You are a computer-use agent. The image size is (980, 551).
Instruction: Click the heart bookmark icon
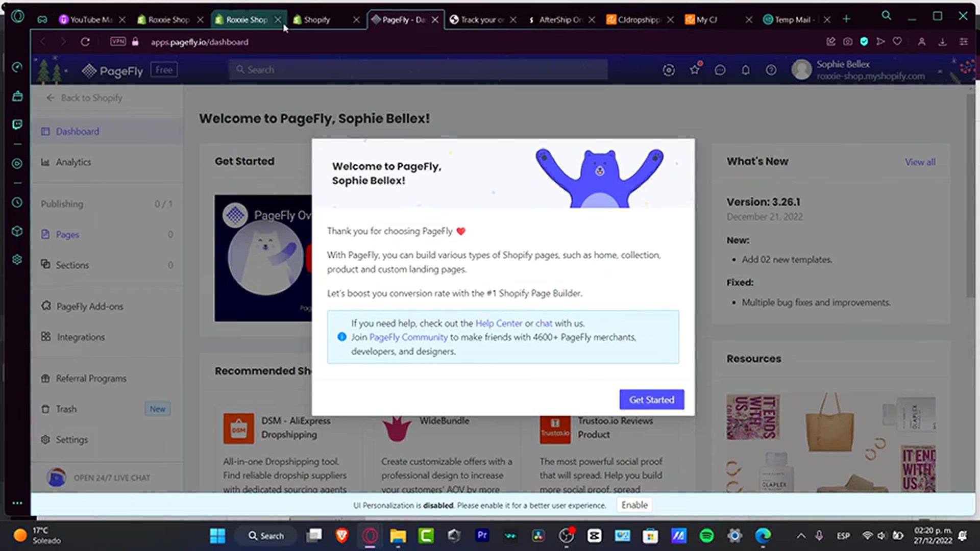(x=897, y=42)
